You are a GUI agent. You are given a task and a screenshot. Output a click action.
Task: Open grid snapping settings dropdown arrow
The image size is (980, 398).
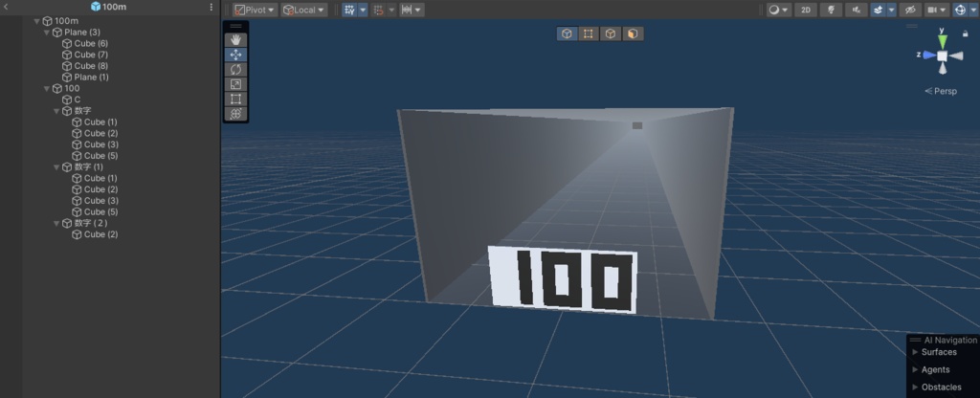363,10
